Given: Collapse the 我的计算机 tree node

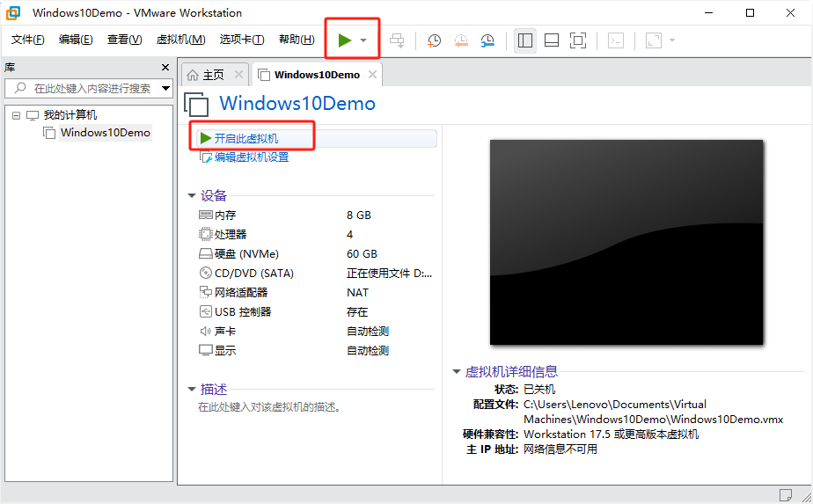Looking at the screenshot, I should (x=16, y=115).
